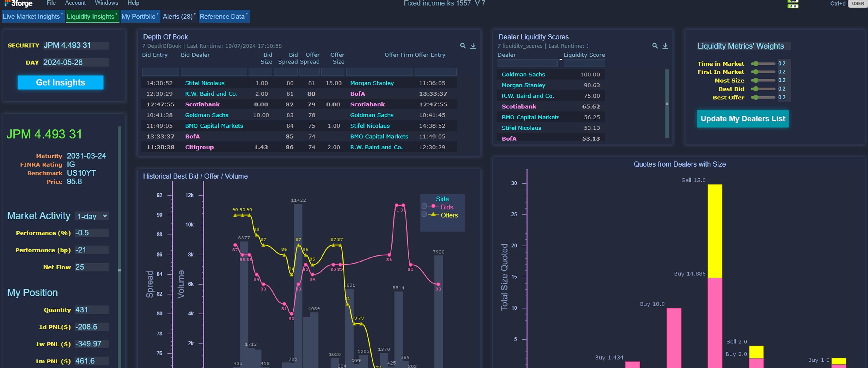
Task: Open Live Market Insights tab dropdown arrow
Action: click(62, 14)
